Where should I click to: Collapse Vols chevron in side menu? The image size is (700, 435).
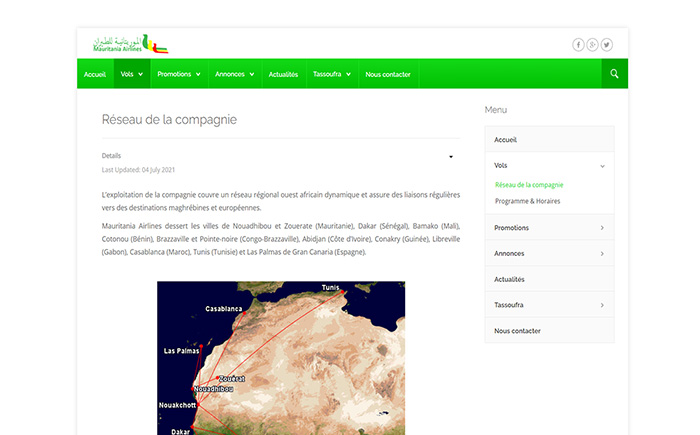(602, 166)
